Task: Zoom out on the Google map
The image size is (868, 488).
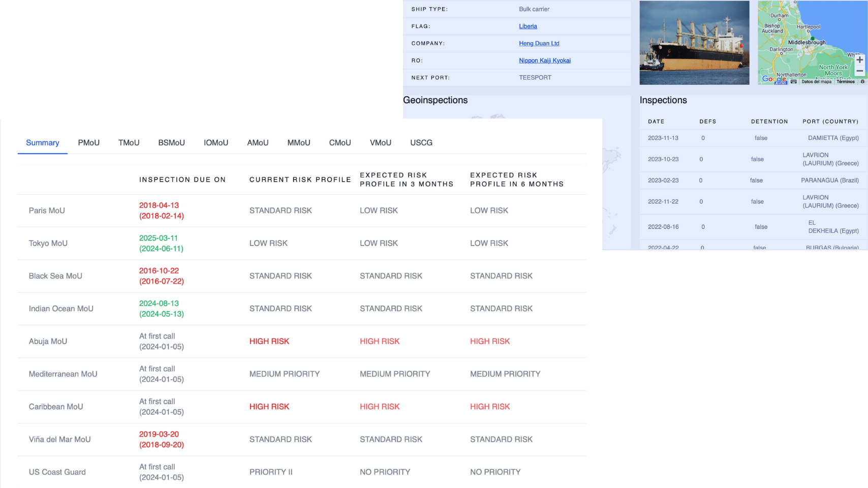Action: pos(859,72)
